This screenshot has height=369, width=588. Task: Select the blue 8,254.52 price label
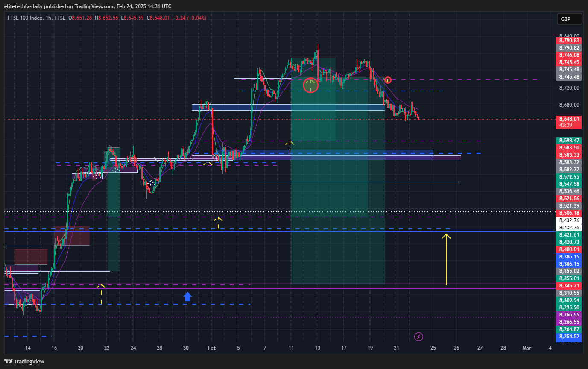click(569, 337)
